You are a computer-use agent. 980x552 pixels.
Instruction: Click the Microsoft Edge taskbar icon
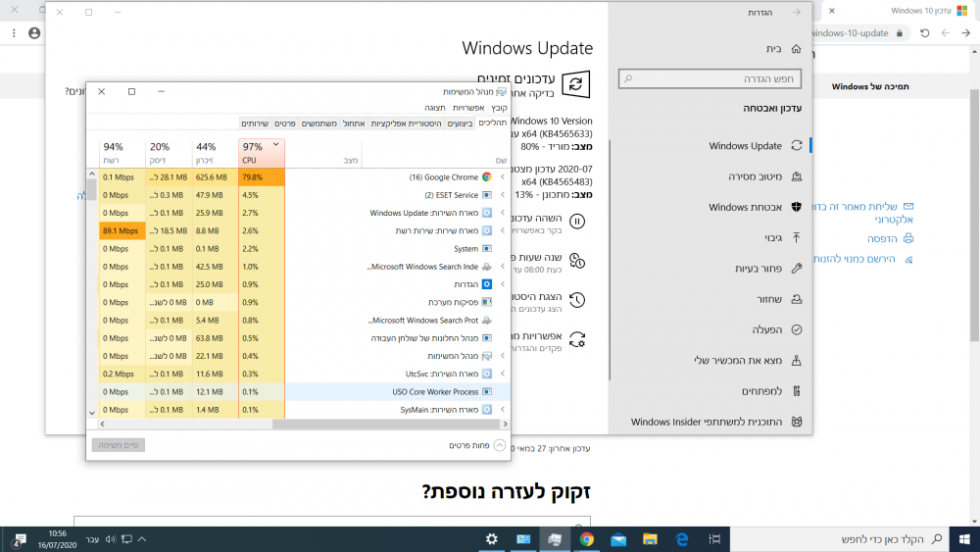tap(682, 539)
